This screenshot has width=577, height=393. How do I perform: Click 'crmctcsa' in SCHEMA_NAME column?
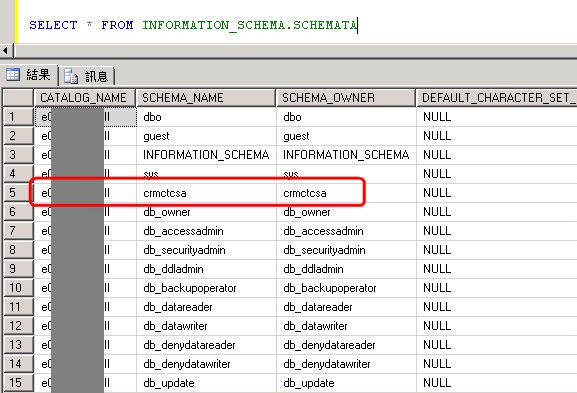click(x=165, y=193)
